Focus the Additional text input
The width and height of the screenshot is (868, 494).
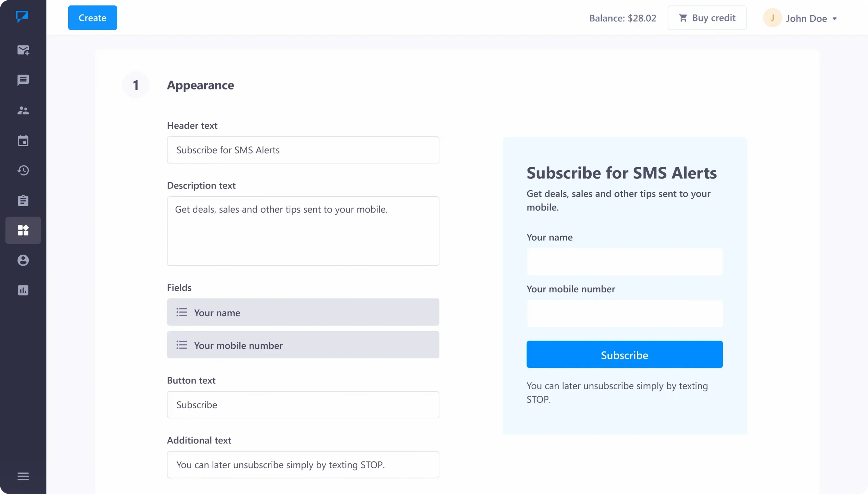[303, 465]
